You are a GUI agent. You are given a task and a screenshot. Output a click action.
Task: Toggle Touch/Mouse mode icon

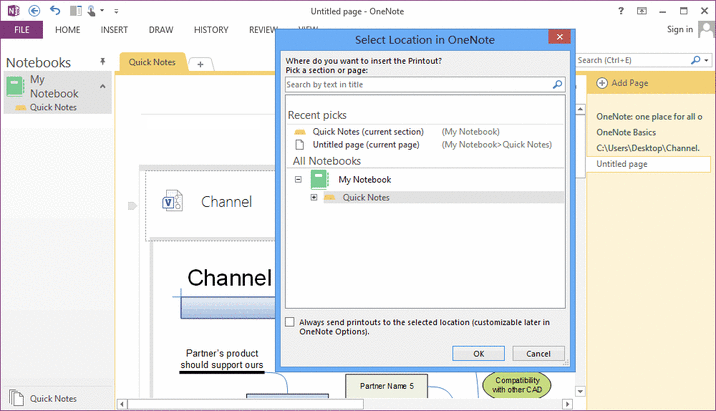[91, 11]
